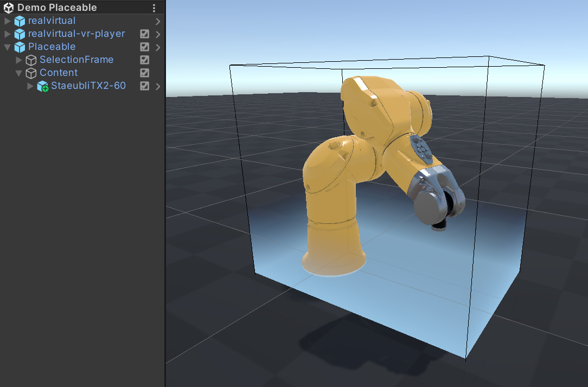This screenshot has height=387, width=588.
Task: Collapse the Placeable hierarchy node
Action: 8,47
